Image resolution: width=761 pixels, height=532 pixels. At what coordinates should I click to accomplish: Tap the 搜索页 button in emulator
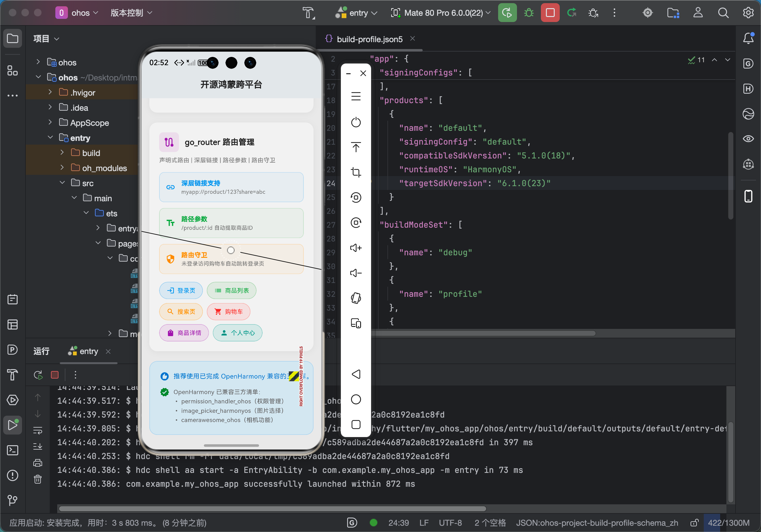coord(181,312)
